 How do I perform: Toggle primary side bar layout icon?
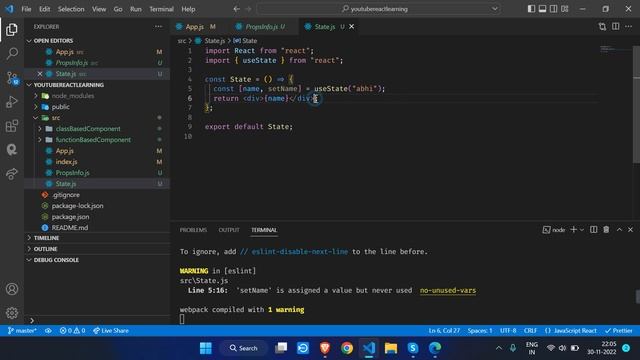(x=531, y=9)
